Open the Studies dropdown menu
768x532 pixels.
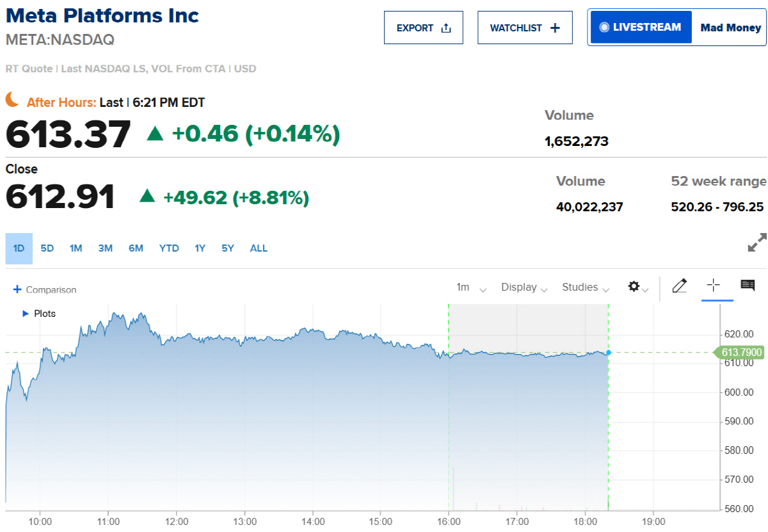coord(585,287)
